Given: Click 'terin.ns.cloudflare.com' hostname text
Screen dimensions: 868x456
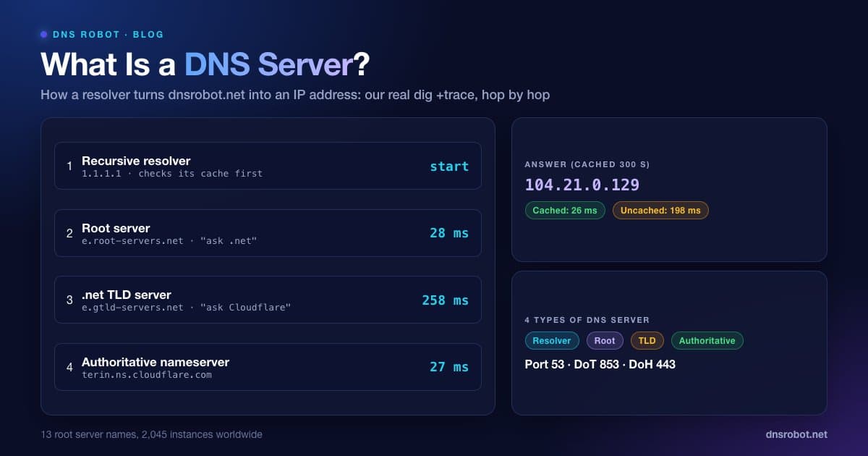Looking at the screenshot, I should point(147,375).
